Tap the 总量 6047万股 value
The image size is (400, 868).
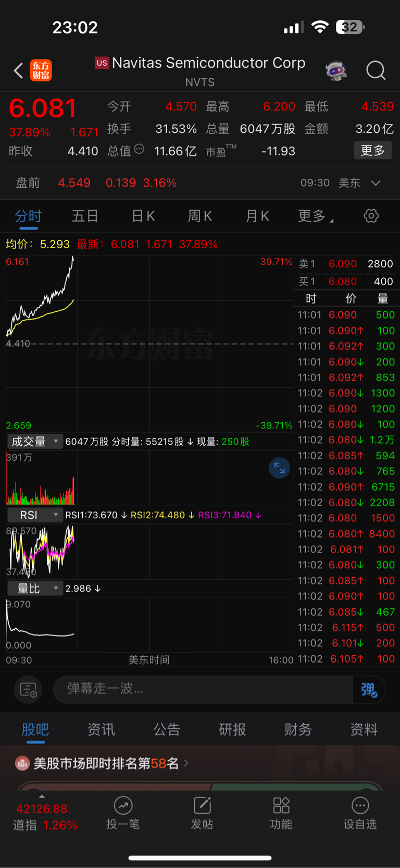(x=268, y=129)
